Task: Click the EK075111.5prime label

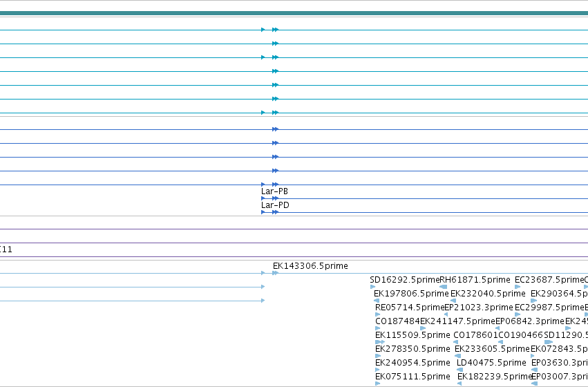Action: tap(412, 376)
